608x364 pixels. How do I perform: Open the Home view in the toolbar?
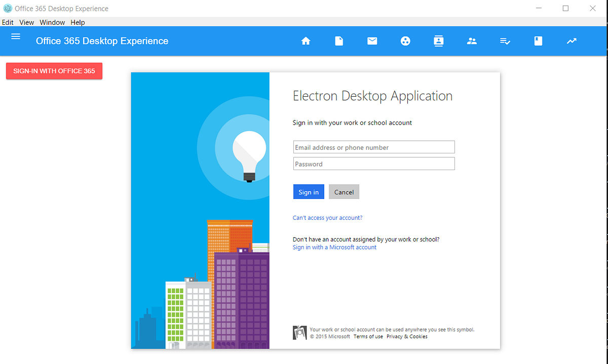pos(306,41)
